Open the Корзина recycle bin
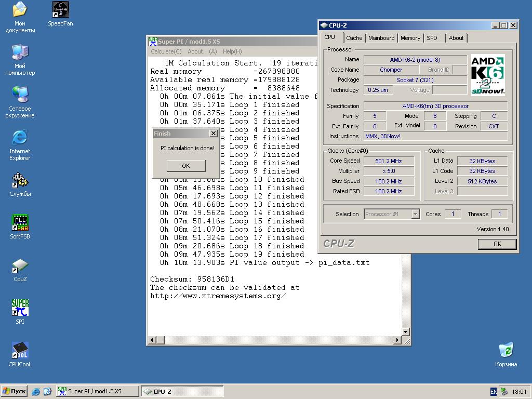532x399 pixels. pos(506,355)
